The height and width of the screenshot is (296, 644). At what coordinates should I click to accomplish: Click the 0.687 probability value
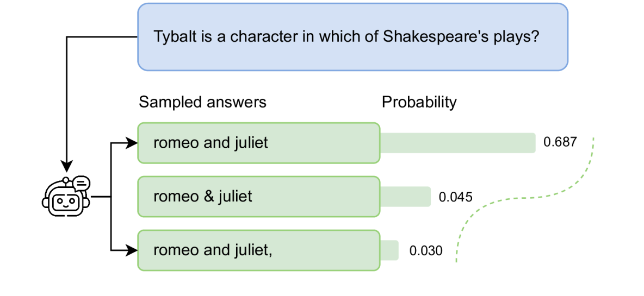click(x=560, y=143)
